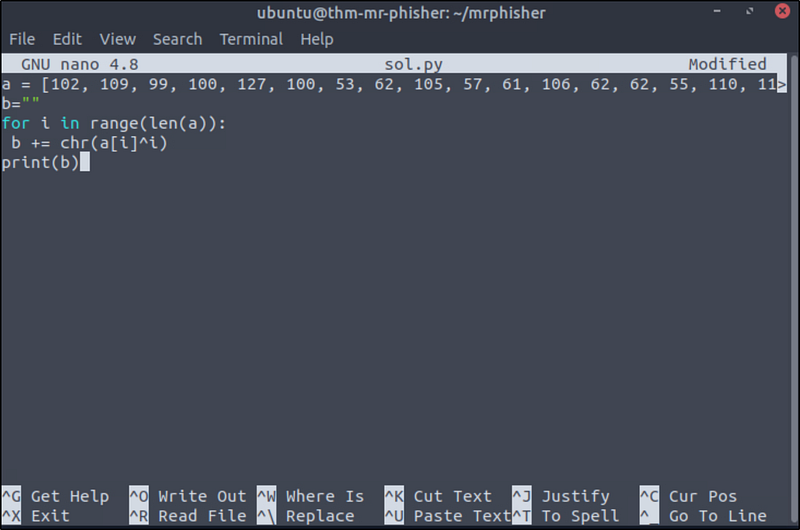Open the Edit menu
Screen dimensions: 800x530
coord(67,39)
